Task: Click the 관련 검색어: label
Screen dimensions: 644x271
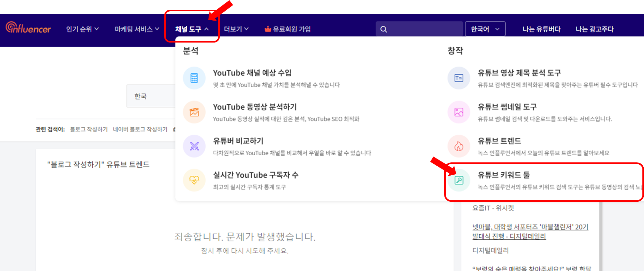Action: (x=50, y=129)
